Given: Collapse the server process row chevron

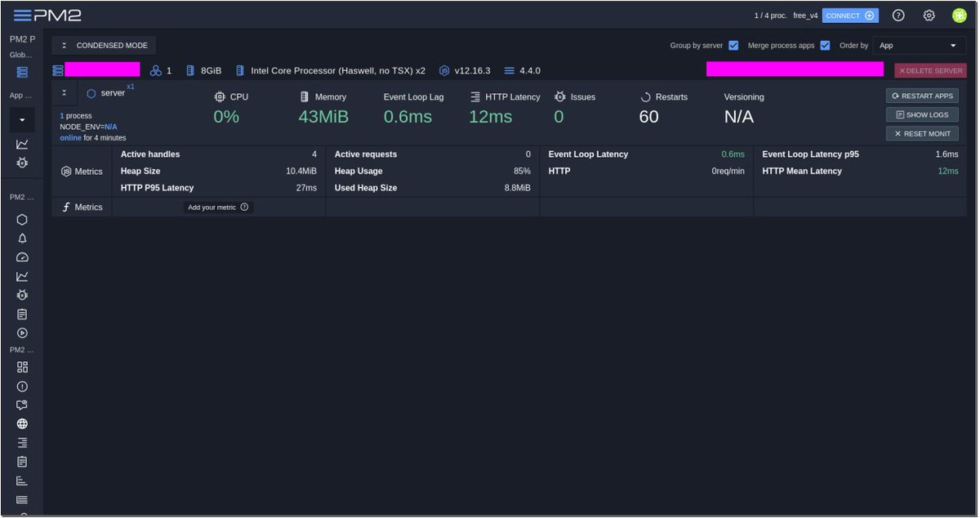Looking at the screenshot, I should click(x=65, y=92).
